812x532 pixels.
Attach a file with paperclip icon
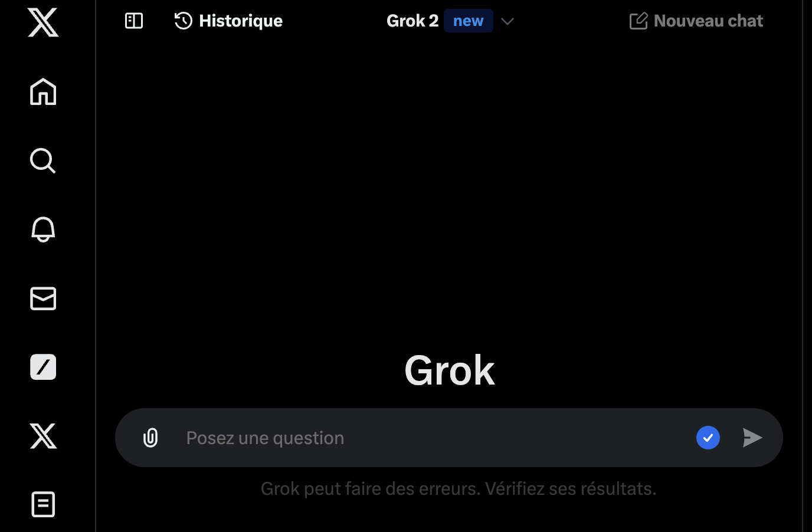click(150, 438)
